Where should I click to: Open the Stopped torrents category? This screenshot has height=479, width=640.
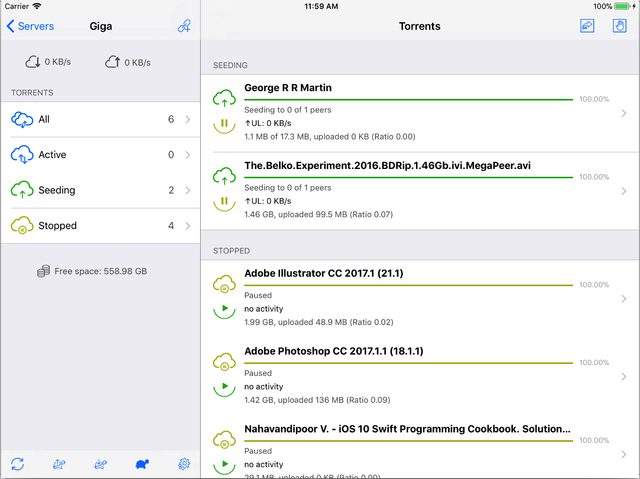[x=101, y=226]
